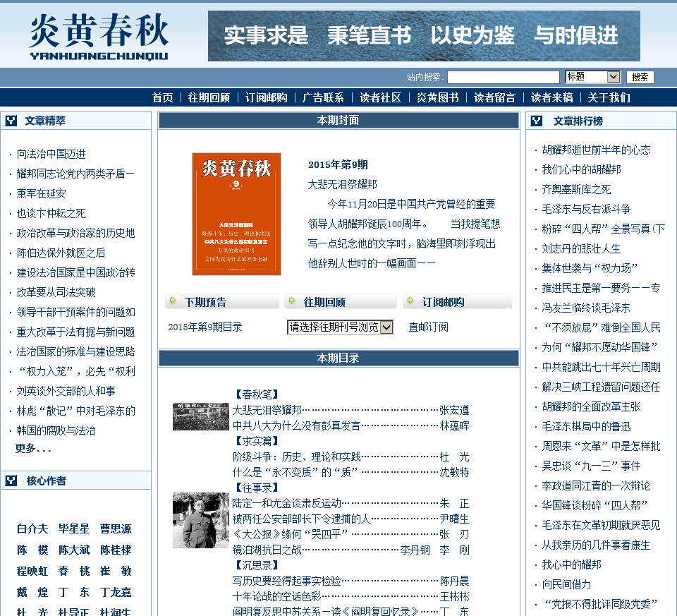Open 往期回顾 in the navigation bar
677x616 pixels.
[209, 97]
